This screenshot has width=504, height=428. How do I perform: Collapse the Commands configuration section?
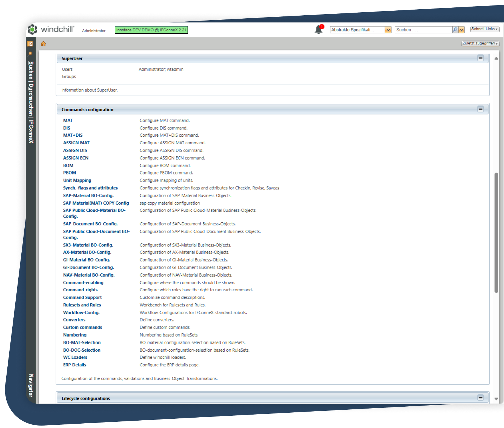click(x=480, y=109)
